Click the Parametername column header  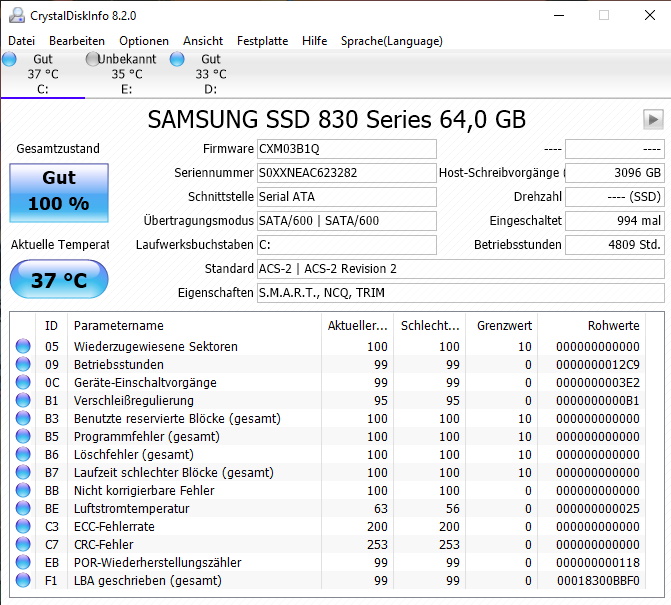pyautogui.click(x=194, y=326)
